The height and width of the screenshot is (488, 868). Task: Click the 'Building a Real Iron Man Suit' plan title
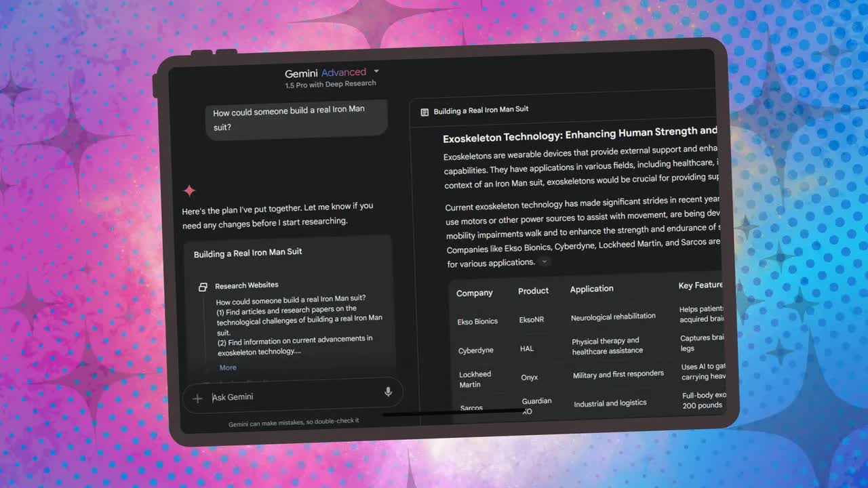(248, 253)
